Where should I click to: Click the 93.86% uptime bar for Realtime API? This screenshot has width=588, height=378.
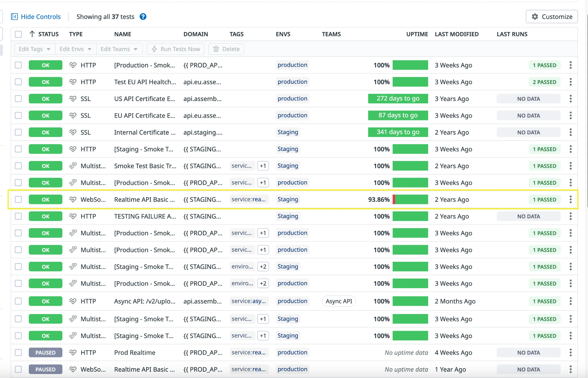410,199
